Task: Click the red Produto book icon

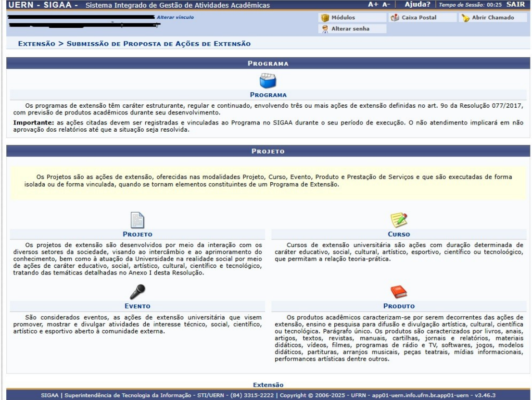Action: (399, 292)
